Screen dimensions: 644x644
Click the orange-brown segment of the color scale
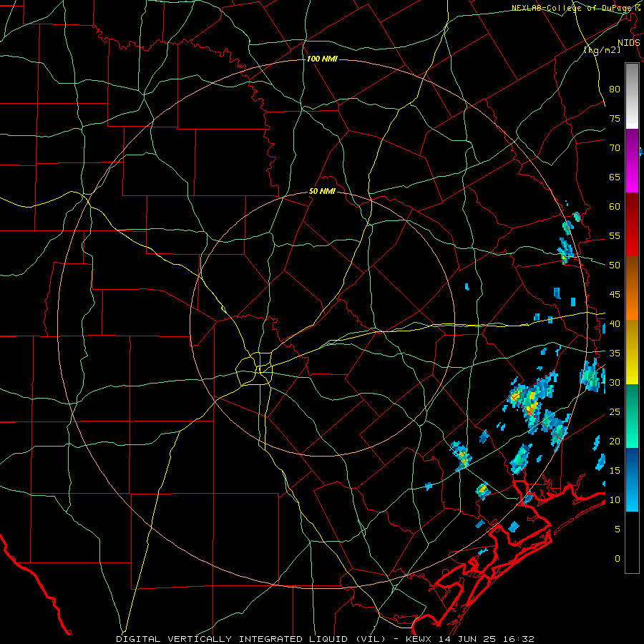point(632,288)
